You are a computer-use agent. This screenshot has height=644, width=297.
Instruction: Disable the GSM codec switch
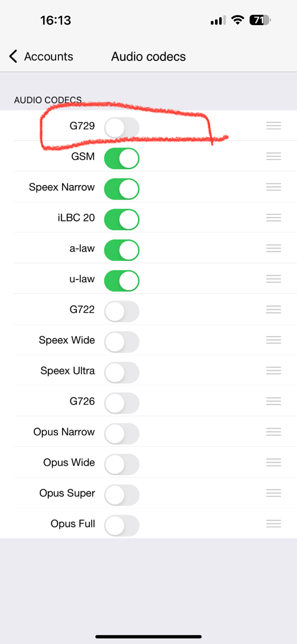pos(122,158)
